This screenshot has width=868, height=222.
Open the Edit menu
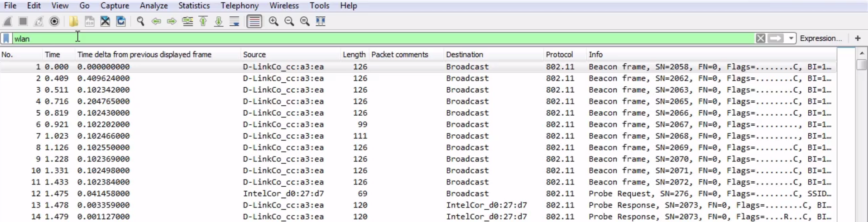click(x=34, y=6)
